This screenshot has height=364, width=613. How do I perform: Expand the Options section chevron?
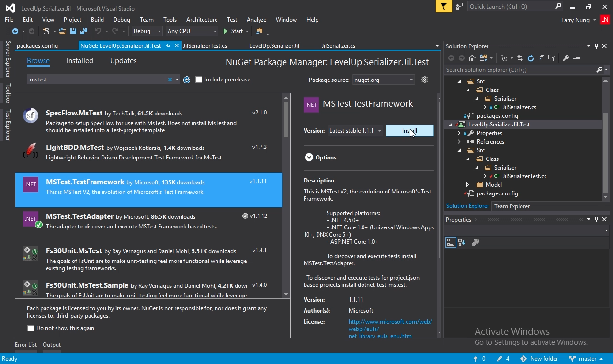309,158
